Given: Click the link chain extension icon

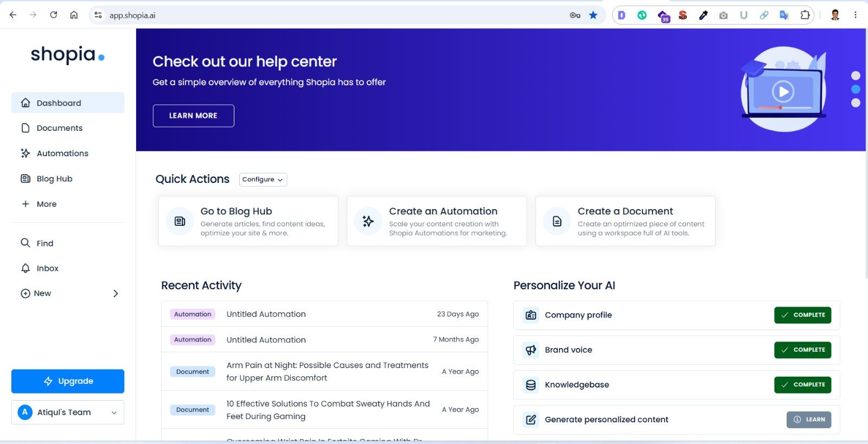Looking at the screenshot, I should coord(764,15).
